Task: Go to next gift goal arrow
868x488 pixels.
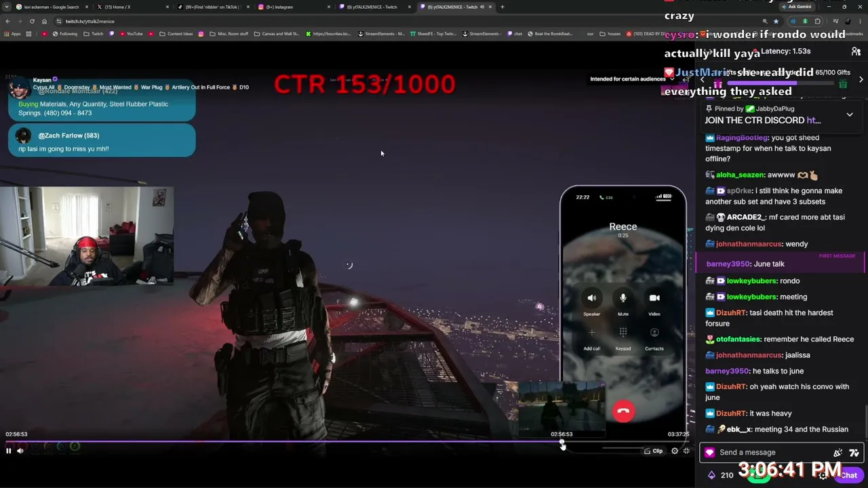Action: coord(861,79)
